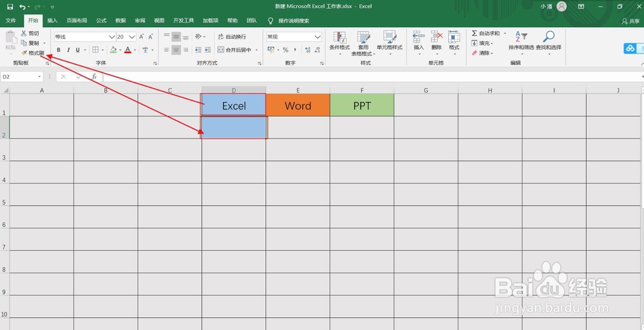Toggle Bold formatting
Screen dimensions: 644x330
coord(59,50)
